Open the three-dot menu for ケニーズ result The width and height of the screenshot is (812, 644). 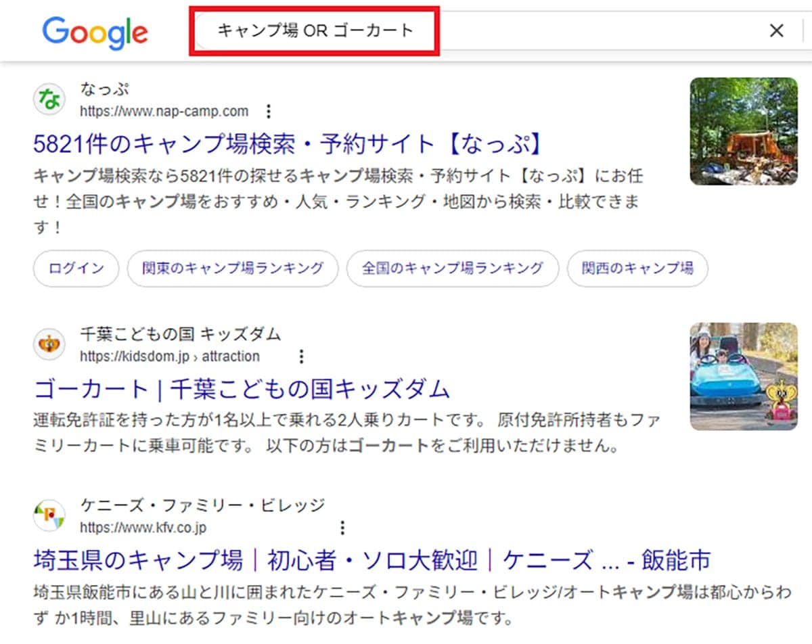(343, 528)
